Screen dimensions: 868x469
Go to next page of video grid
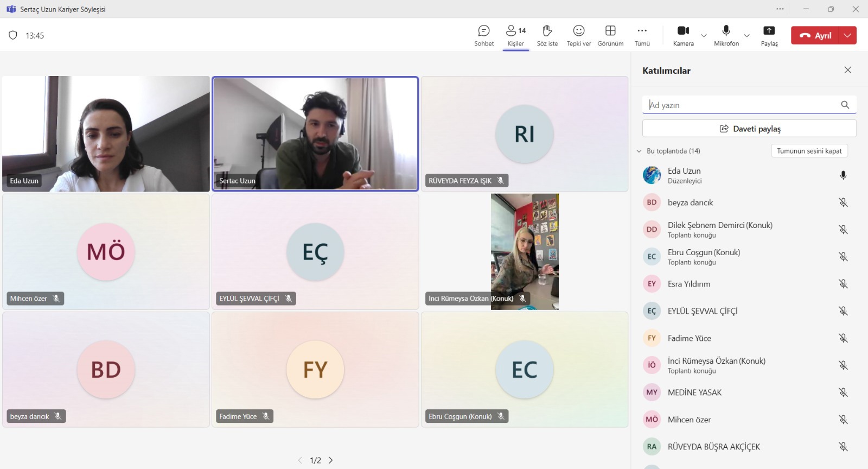click(331, 460)
